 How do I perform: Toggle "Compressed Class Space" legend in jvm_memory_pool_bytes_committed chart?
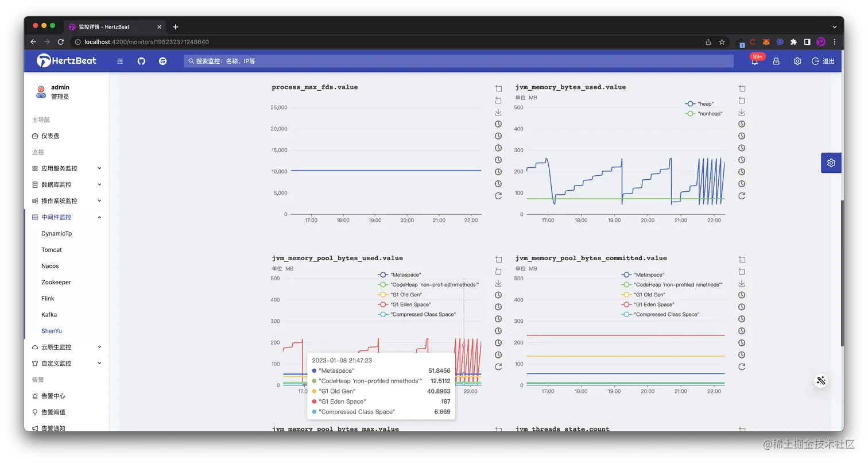point(660,314)
